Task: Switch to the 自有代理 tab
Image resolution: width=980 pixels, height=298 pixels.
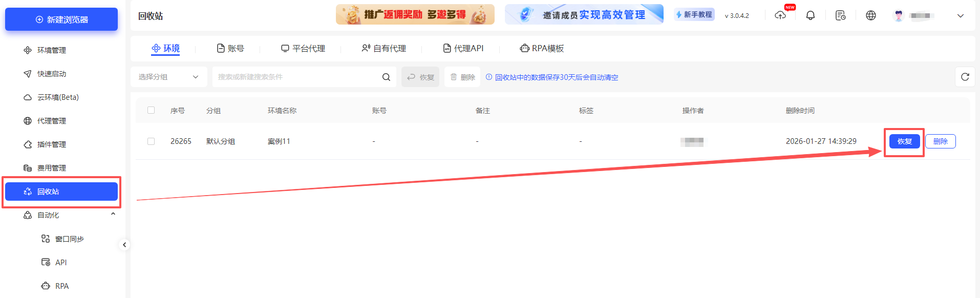Action: point(384,48)
